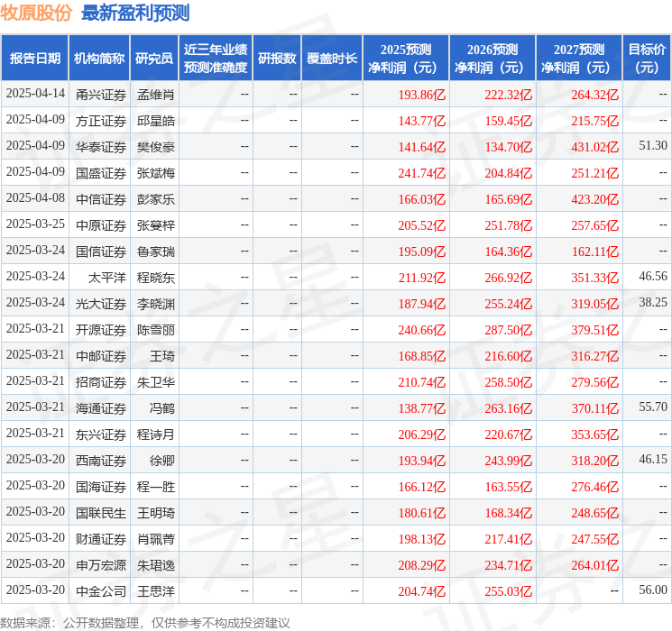Click analyst name 张斌梅

tap(156, 173)
